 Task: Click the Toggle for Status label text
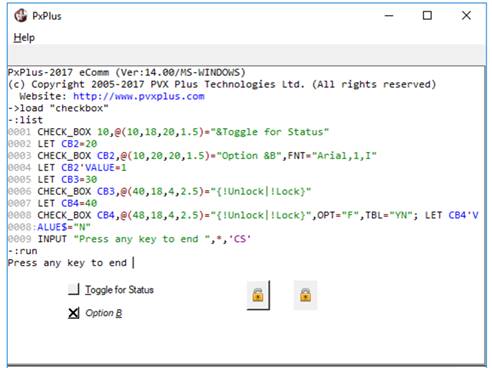coord(119,290)
